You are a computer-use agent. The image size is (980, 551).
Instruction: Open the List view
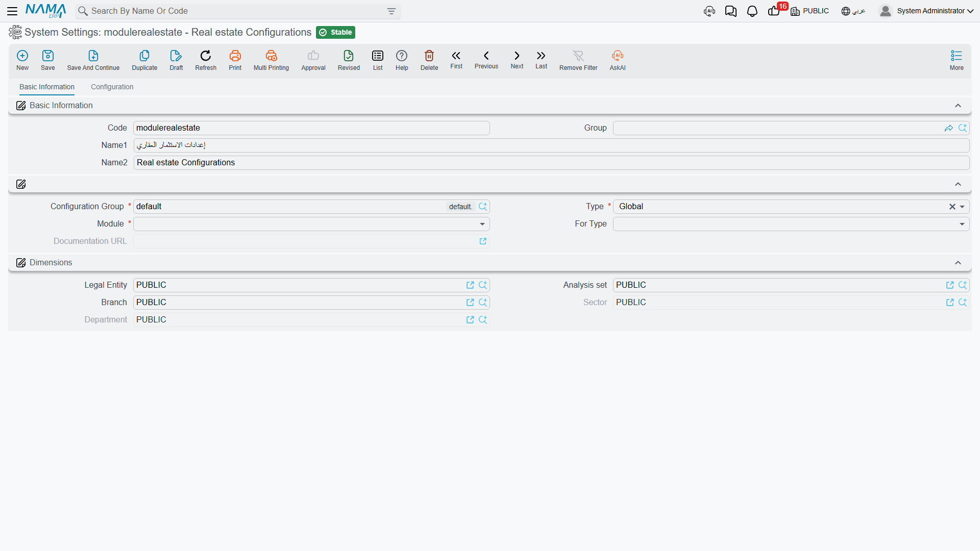pyautogui.click(x=378, y=60)
